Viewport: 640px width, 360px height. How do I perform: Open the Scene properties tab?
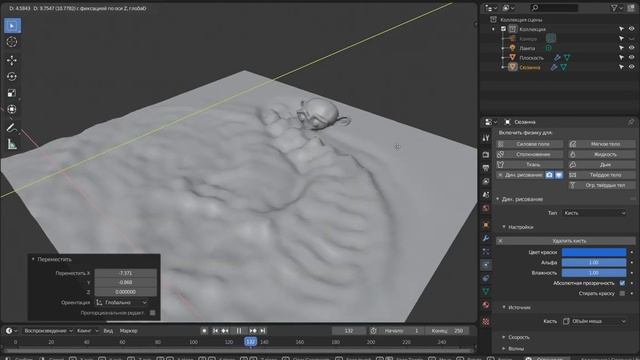(486, 195)
